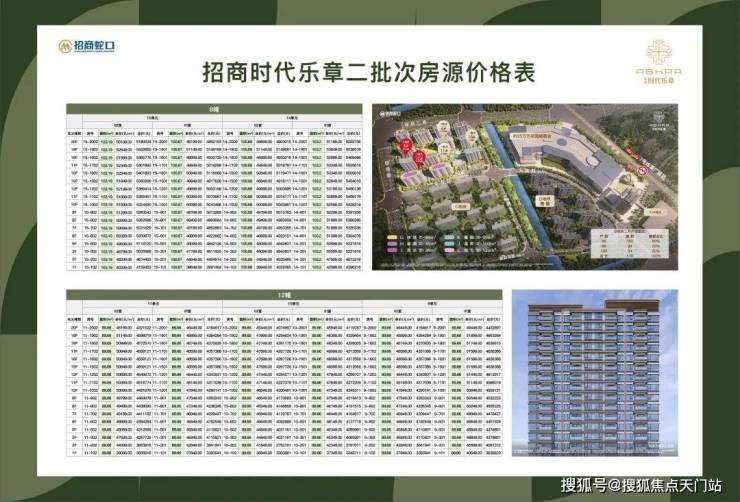The image size is (740, 502).
Task: Click the 11# building circle marker on map
Action: [x=444, y=149]
